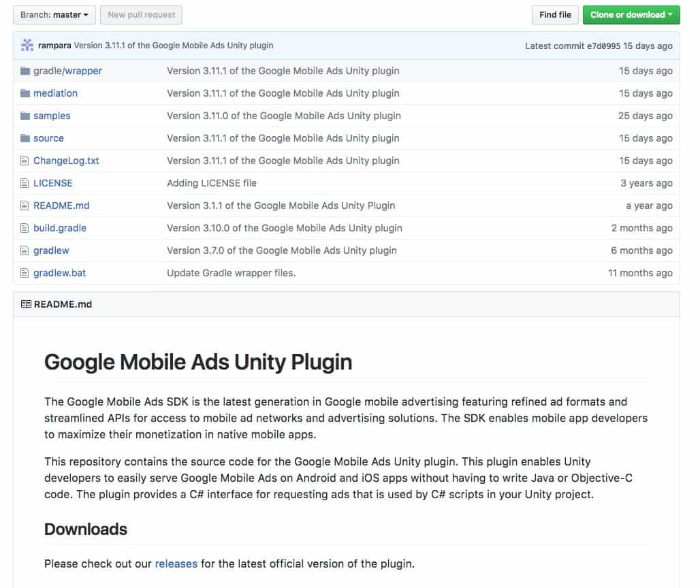Click '6 months ago' timestamp for gradlew

coord(641,250)
